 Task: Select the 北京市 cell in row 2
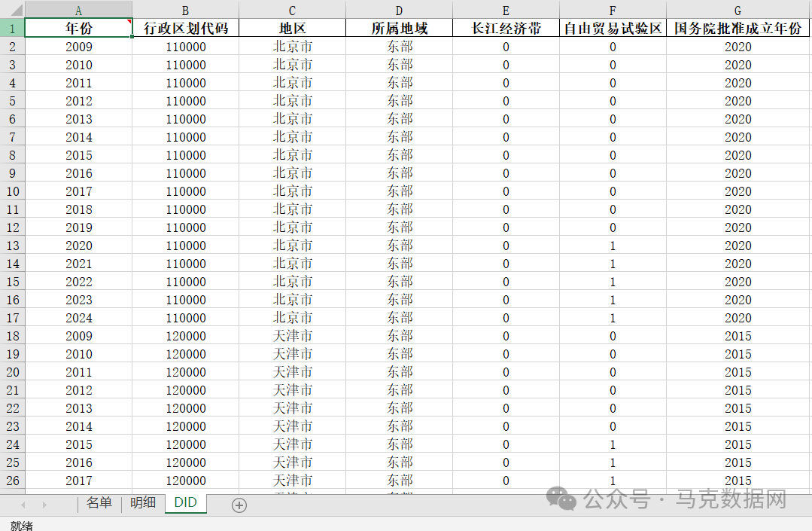[292, 46]
